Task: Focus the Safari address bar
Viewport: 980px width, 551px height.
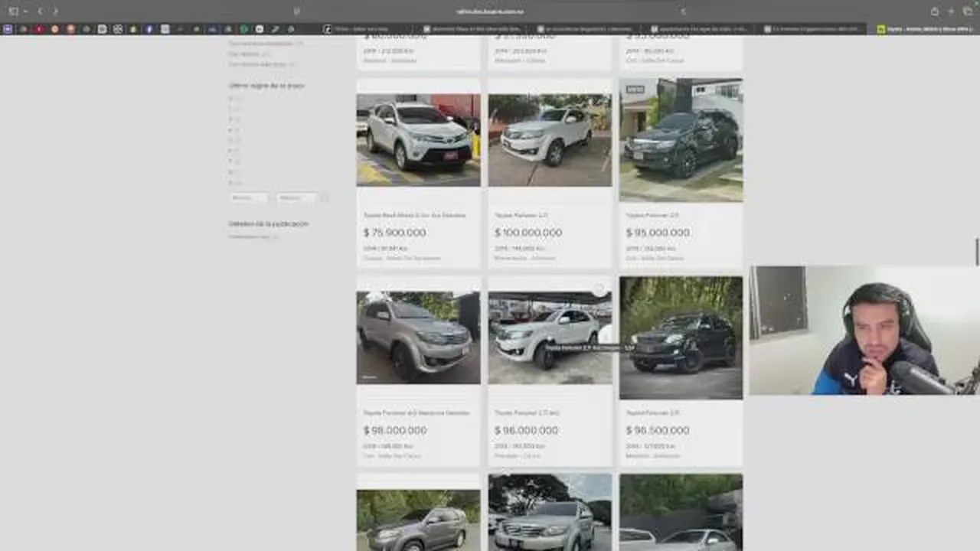Action: pos(490,11)
